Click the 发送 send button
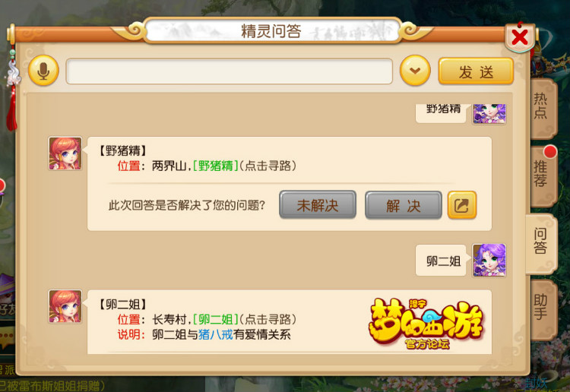Screen dimensions: 570x392 476,71
